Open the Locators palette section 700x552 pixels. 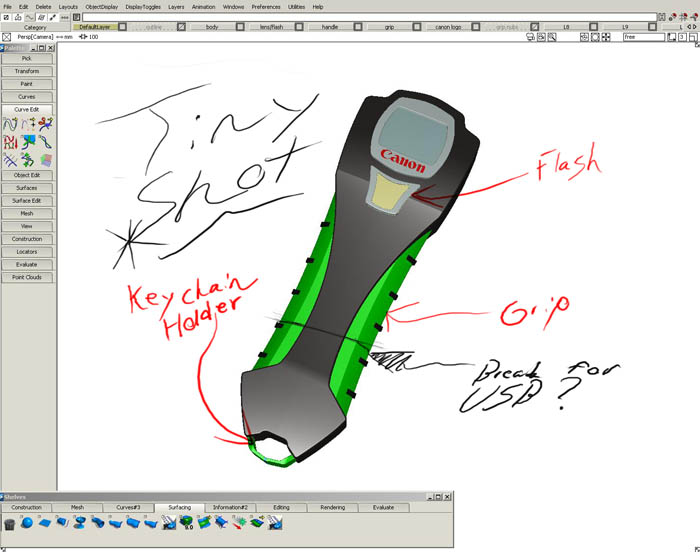pyautogui.click(x=27, y=252)
